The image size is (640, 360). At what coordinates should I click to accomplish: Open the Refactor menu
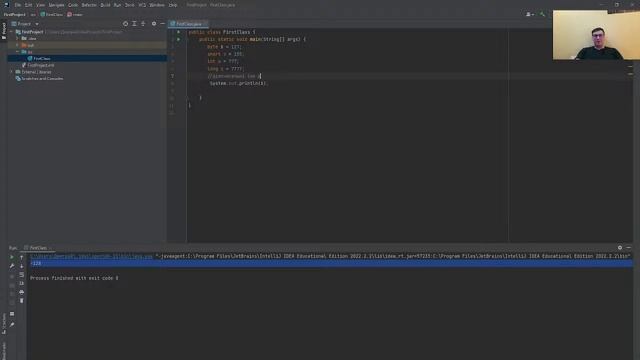click(x=89, y=5)
